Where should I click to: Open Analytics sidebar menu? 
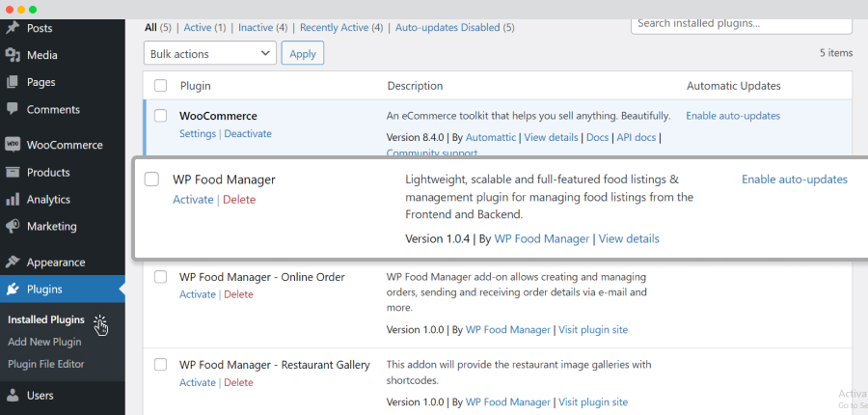[x=48, y=200]
